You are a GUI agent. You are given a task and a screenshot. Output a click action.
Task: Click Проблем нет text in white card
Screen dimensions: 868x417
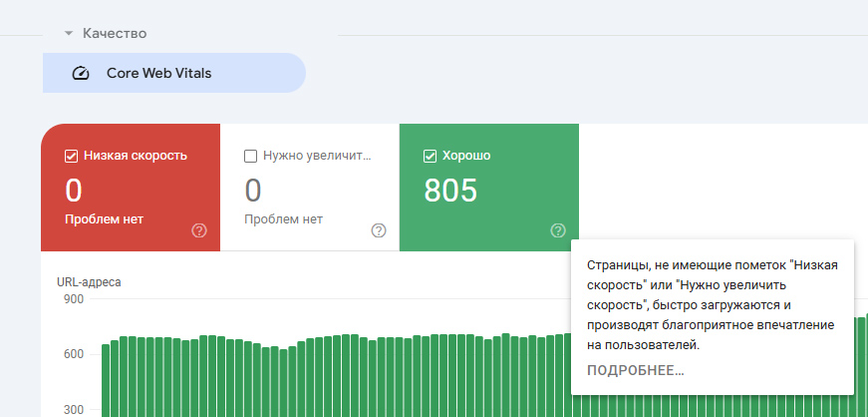click(284, 219)
